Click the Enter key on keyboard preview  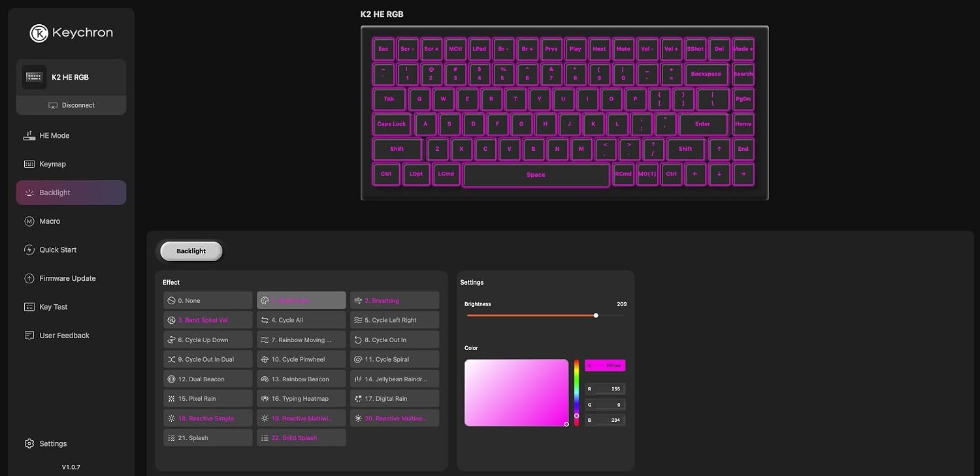coord(703,124)
